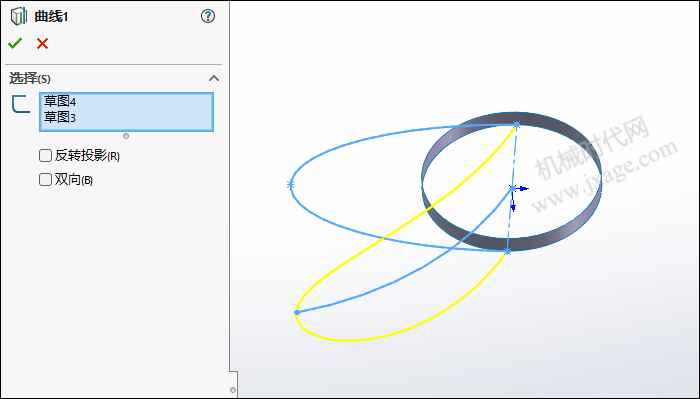
Task: Click the dashed centerline in ring
Action: 512,187
